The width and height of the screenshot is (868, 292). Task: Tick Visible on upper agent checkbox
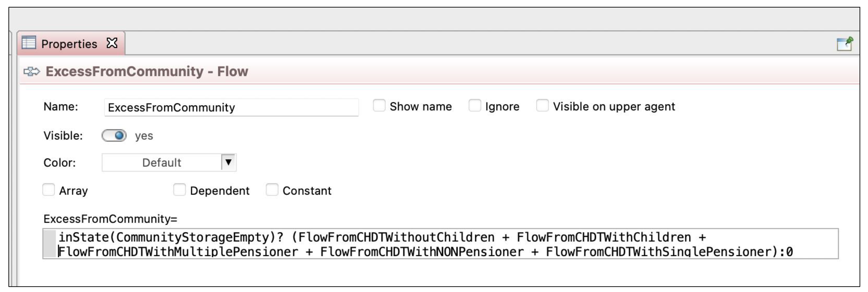(542, 105)
